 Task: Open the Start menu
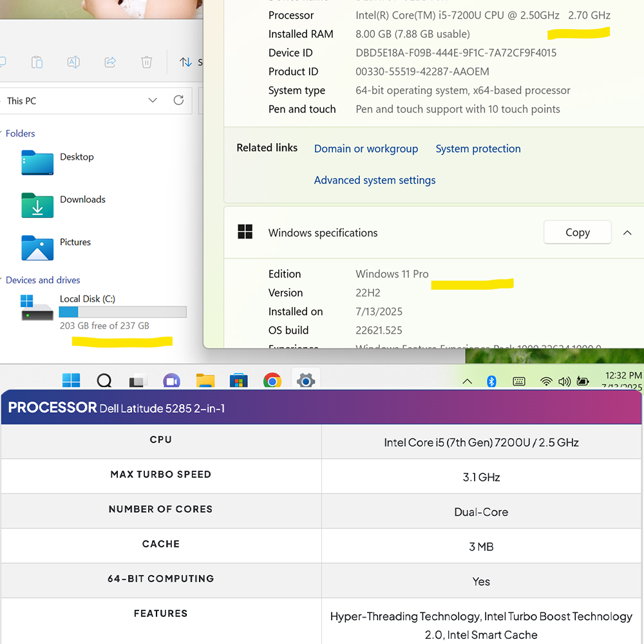coord(71,380)
